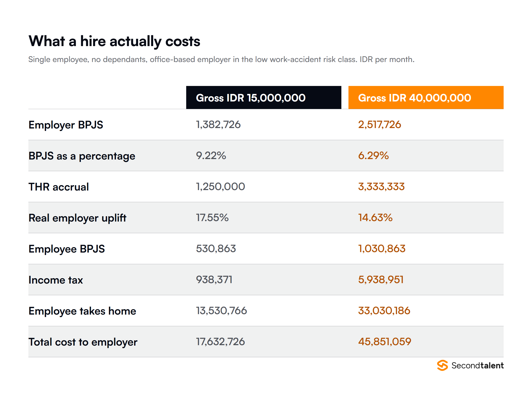Click the value 1,382,726
Image resolution: width=532 pixels, height=397 pixels.
tap(218, 125)
